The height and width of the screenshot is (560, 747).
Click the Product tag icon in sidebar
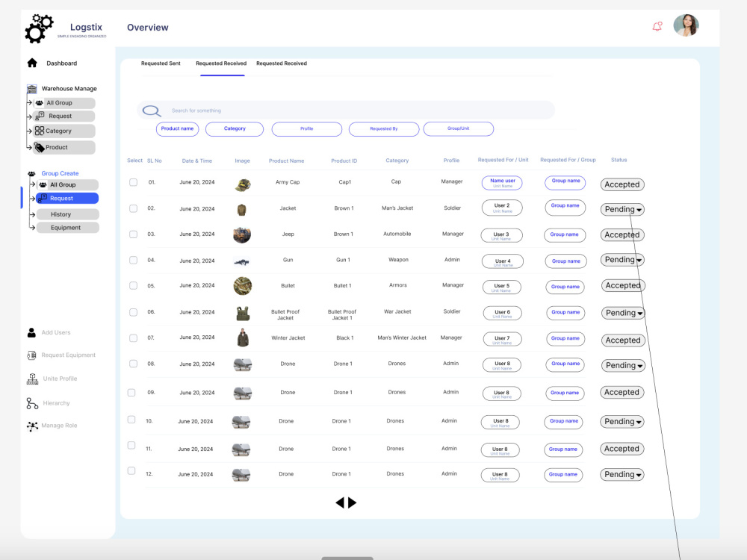coord(40,148)
